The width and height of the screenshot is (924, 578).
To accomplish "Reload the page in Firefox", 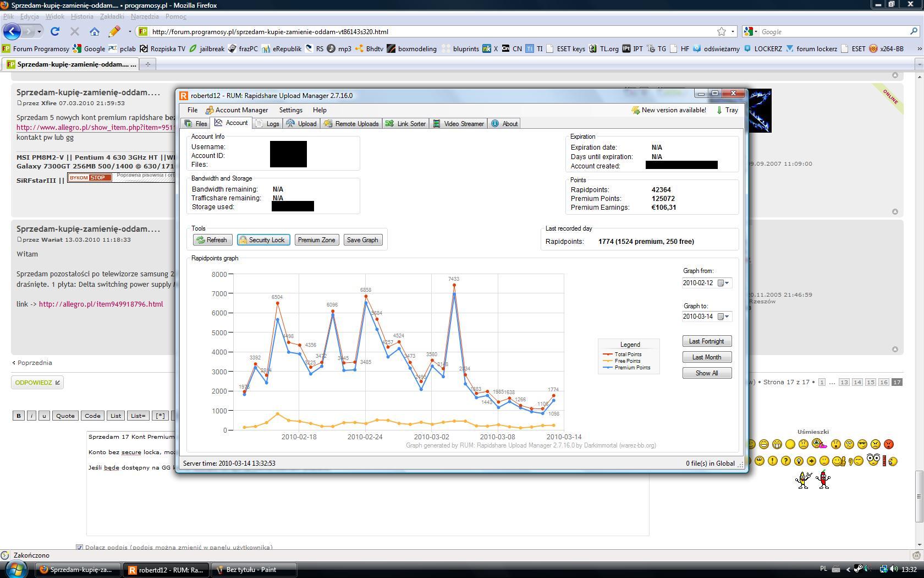I will 55,31.
